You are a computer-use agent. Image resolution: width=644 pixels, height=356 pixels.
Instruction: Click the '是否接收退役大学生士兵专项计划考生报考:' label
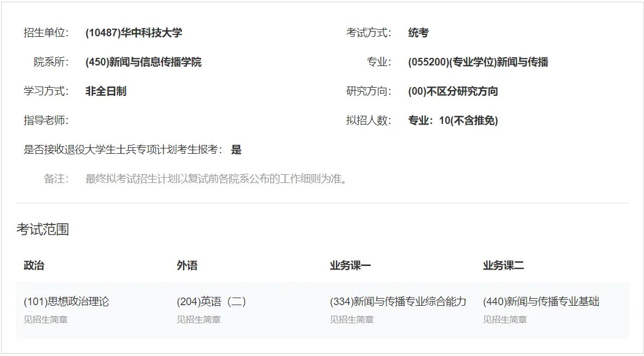123,150
